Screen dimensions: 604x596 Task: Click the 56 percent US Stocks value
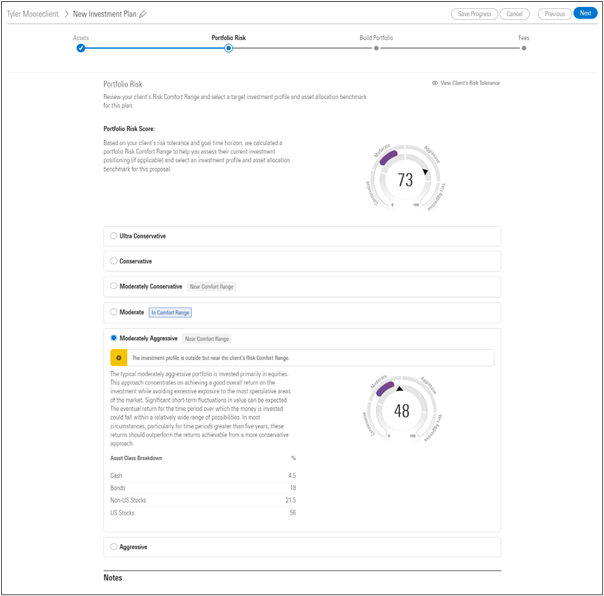pyautogui.click(x=293, y=513)
